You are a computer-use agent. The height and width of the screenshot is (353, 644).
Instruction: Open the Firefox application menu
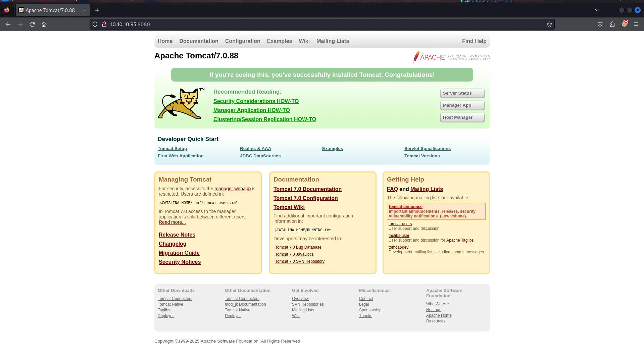(x=636, y=24)
